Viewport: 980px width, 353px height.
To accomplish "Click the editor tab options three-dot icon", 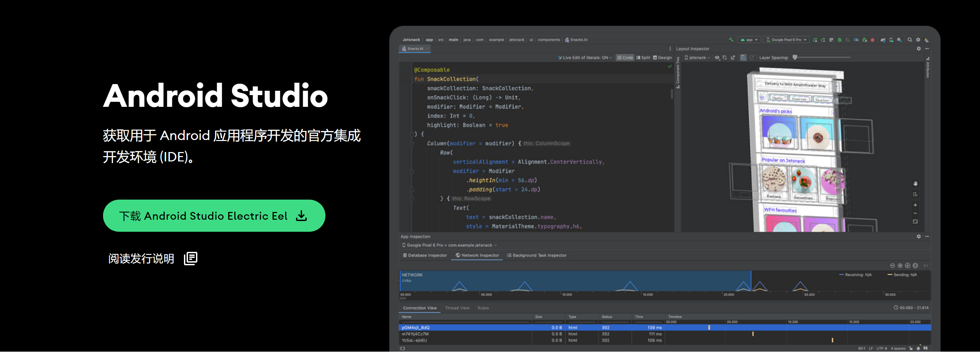I will [x=670, y=49].
